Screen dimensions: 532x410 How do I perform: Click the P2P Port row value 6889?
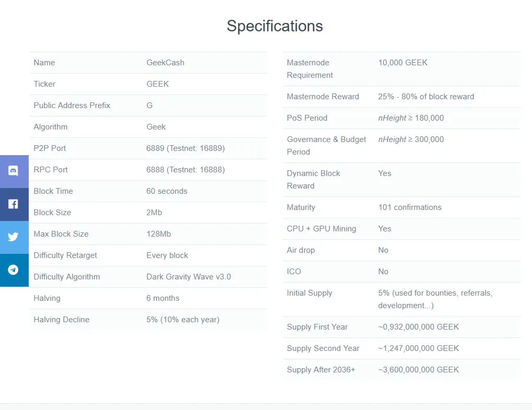tap(185, 148)
